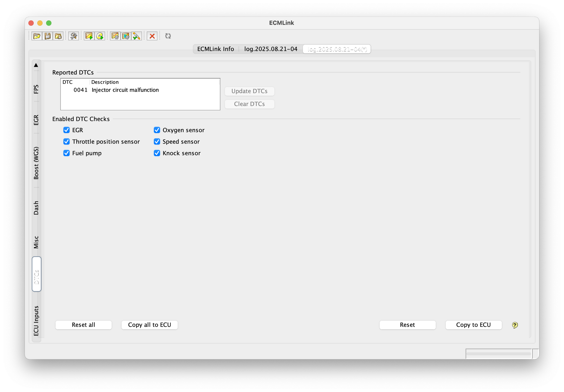Click the graph with green play arrow icon

pos(89,36)
